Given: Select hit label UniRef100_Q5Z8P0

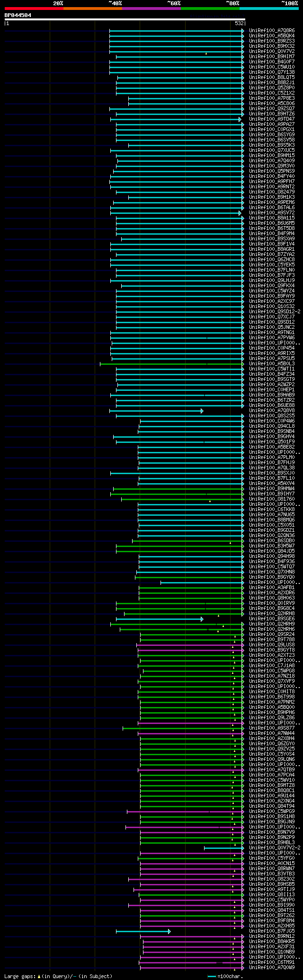Looking at the screenshot, I should pos(272,88).
